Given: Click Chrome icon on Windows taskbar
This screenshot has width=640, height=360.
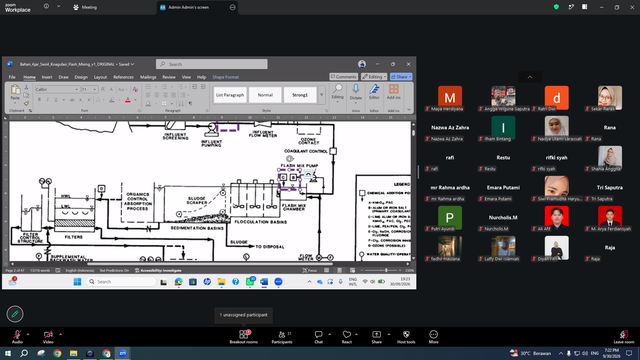Looking at the screenshot, I should click(57, 353).
